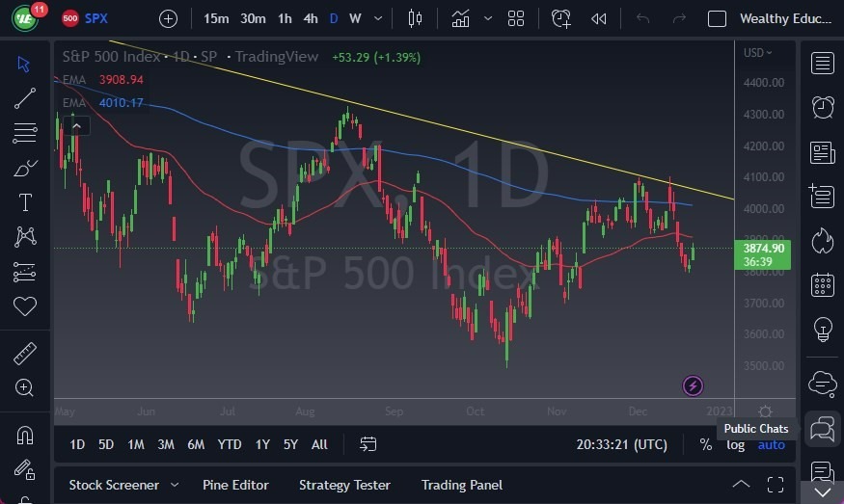Open the news panel
The width and height of the screenshot is (844, 504).
[823, 152]
